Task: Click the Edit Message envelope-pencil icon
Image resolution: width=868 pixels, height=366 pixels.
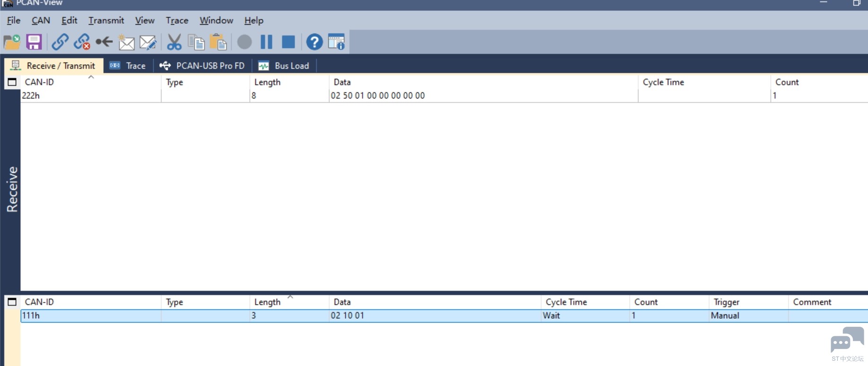Action: [x=148, y=42]
